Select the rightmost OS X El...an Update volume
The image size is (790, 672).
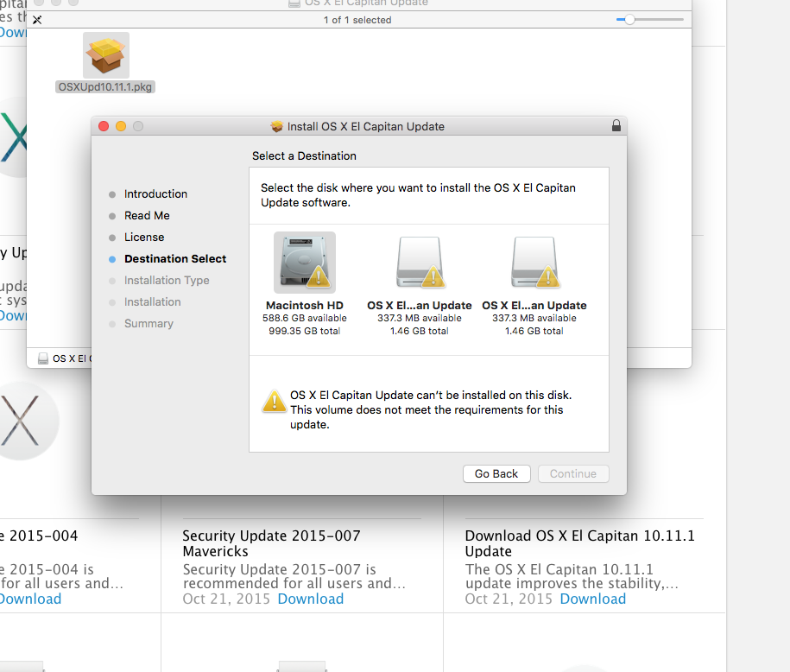534,263
